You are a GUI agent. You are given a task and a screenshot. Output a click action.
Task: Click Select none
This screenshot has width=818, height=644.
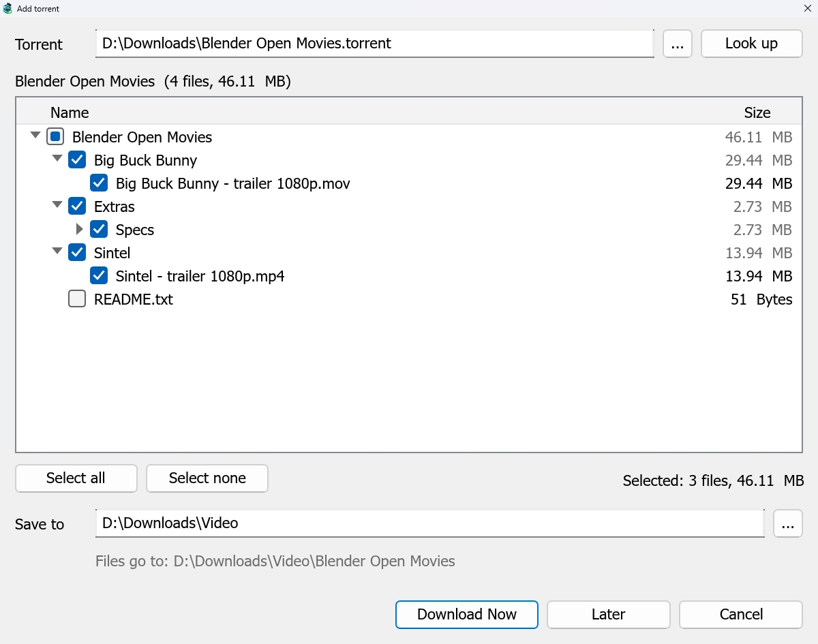click(207, 478)
